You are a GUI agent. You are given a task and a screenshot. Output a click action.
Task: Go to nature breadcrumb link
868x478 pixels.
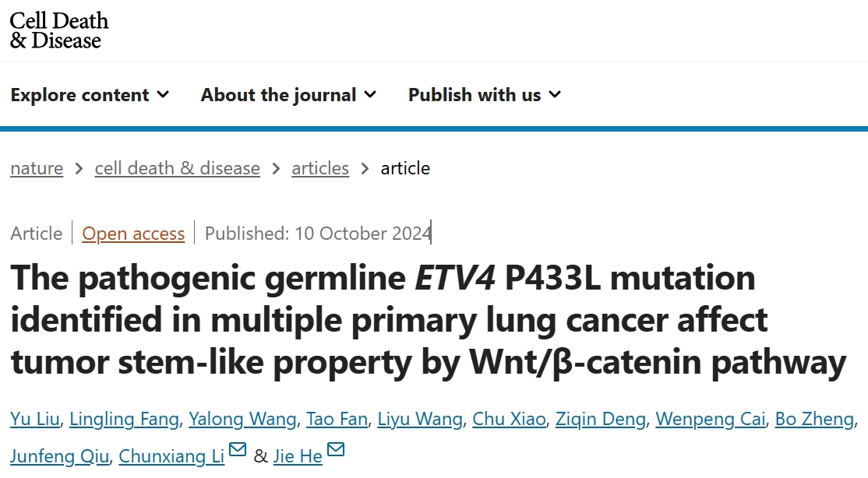37,168
